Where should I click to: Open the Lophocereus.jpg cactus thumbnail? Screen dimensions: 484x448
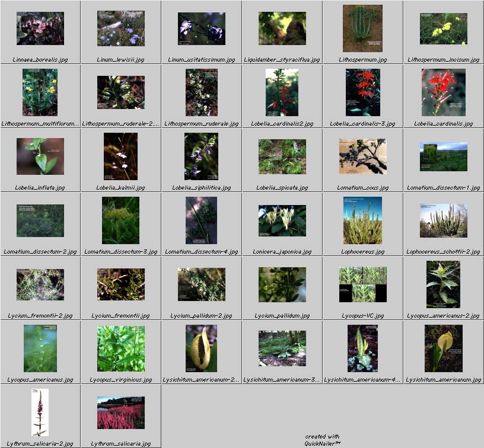coord(362,220)
